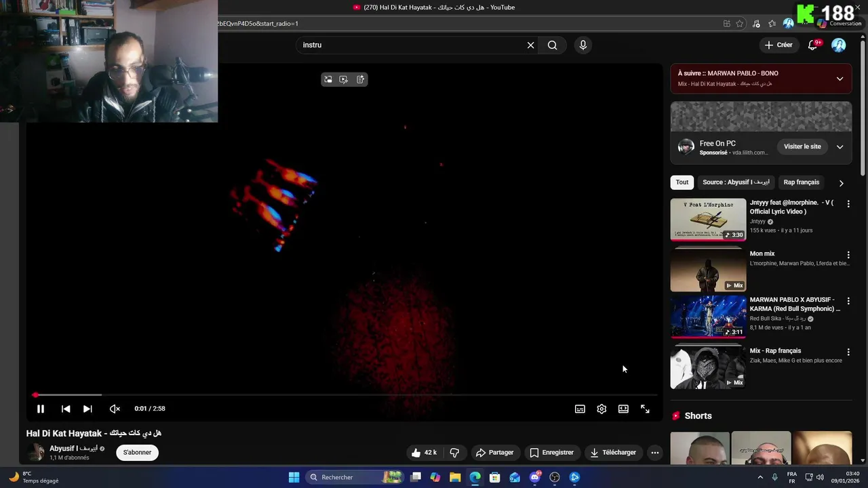Show hidden system tray icons

click(x=759, y=477)
